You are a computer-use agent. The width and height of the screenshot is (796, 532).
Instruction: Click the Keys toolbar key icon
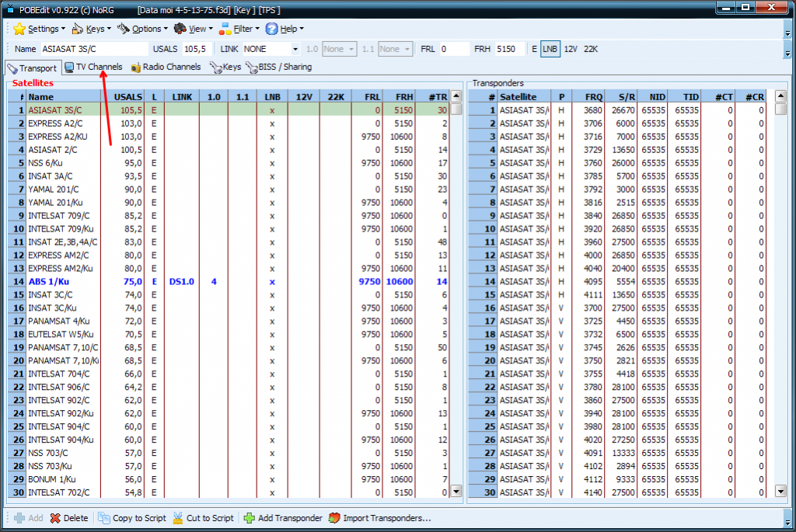click(x=77, y=29)
